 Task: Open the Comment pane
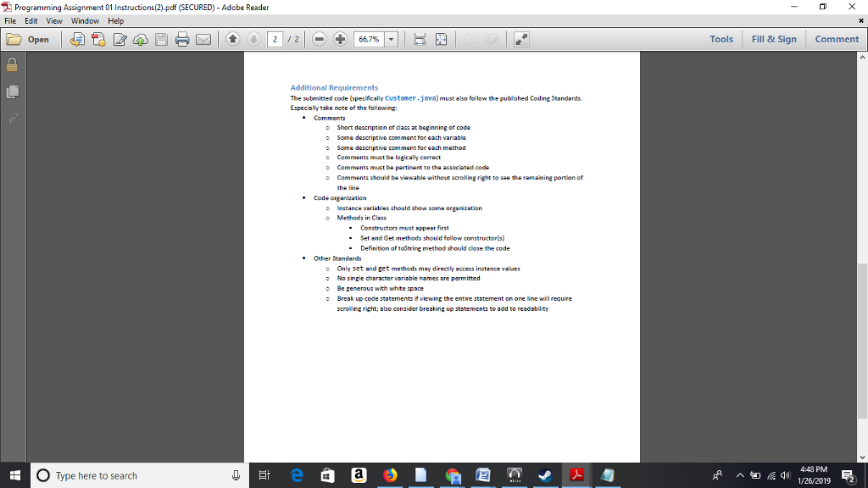tap(836, 39)
